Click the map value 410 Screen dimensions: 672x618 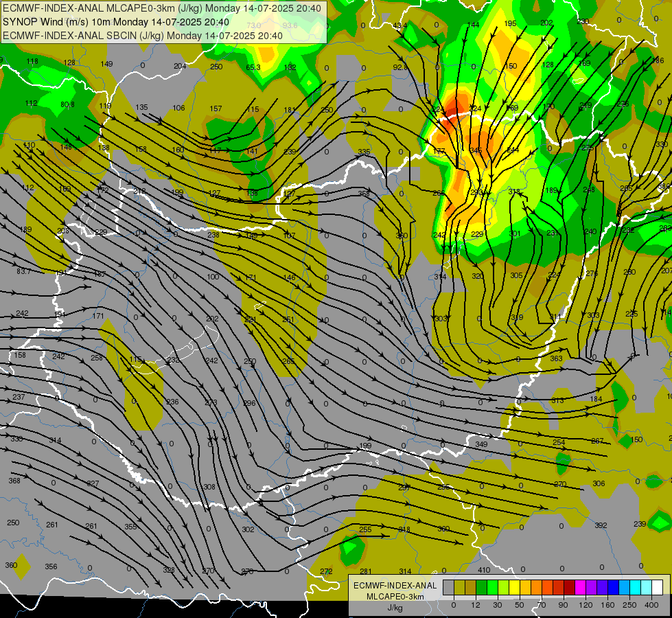click(x=484, y=570)
